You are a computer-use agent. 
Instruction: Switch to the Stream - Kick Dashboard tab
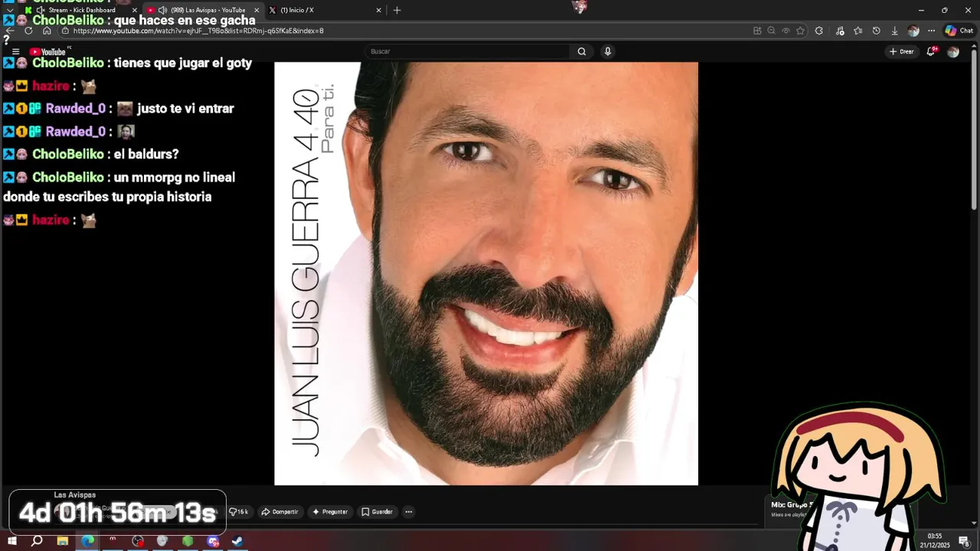(82, 10)
